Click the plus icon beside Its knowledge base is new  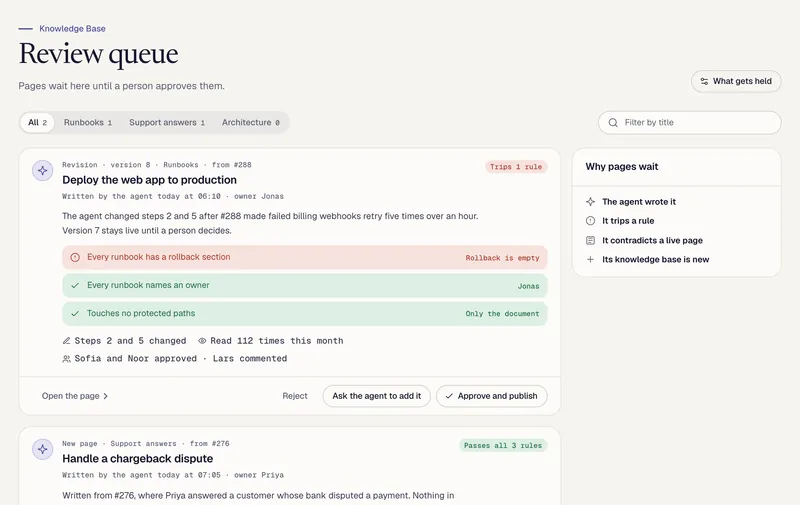(x=590, y=259)
